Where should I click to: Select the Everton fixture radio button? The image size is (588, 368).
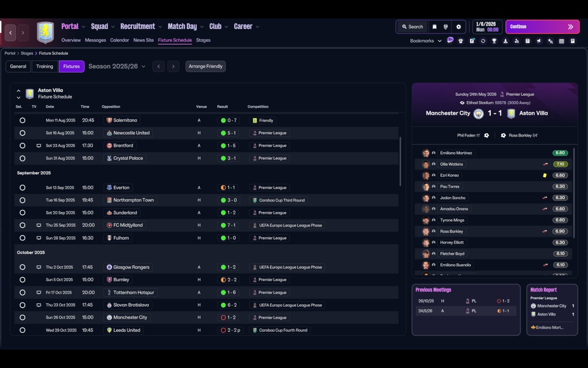[23, 188]
